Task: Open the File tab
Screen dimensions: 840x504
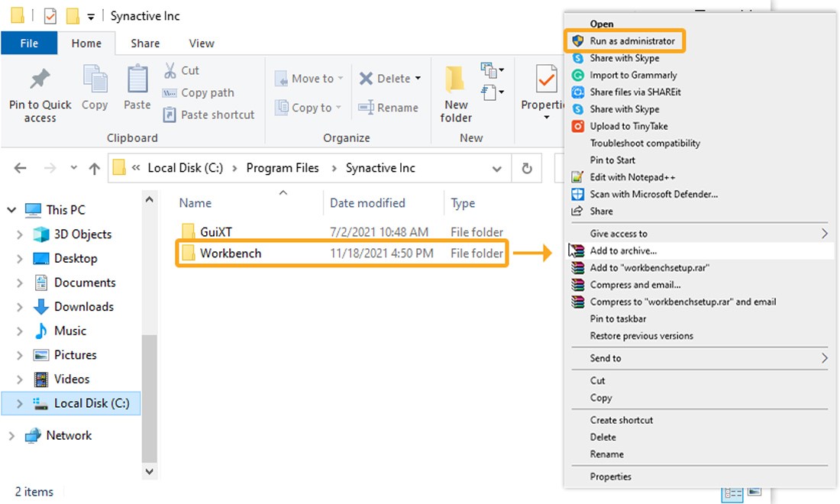Action: (x=29, y=44)
